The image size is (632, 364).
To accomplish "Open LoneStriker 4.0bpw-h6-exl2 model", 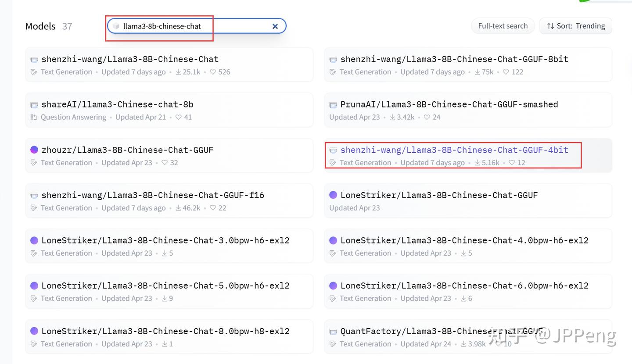I will pos(468,246).
